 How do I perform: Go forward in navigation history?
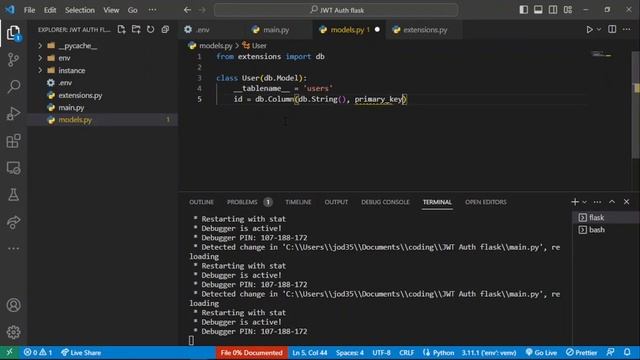[202, 10]
